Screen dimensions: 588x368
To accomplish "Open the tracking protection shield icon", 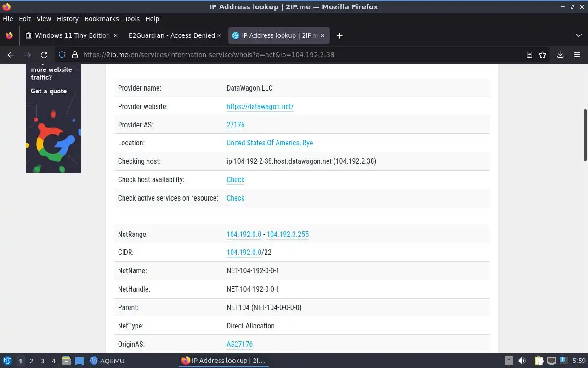I will [62, 55].
